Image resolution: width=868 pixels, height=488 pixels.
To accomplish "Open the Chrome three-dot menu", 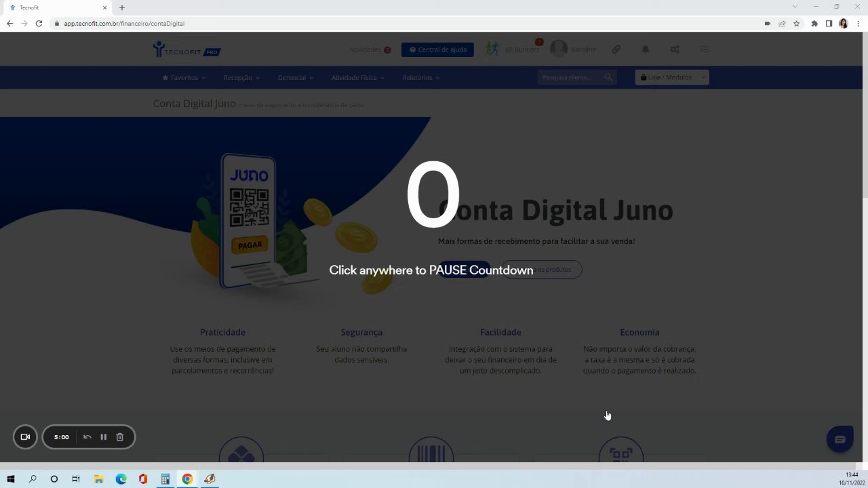I will click(x=858, y=24).
